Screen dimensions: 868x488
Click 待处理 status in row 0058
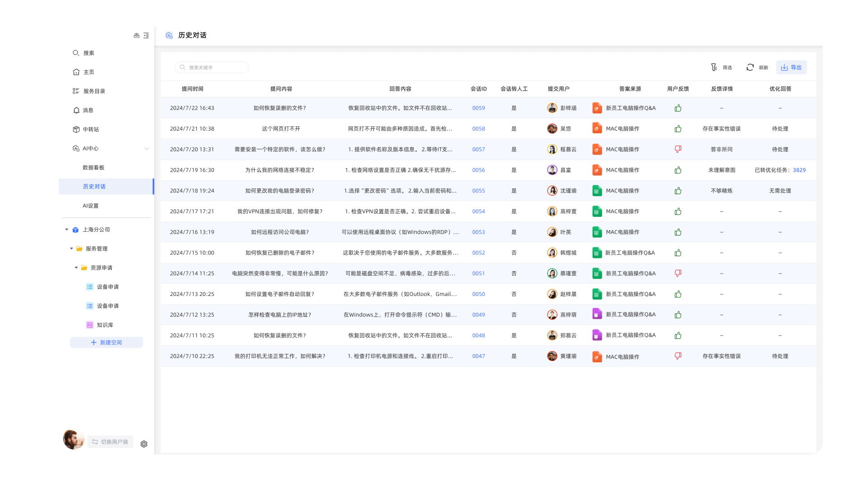coord(780,129)
